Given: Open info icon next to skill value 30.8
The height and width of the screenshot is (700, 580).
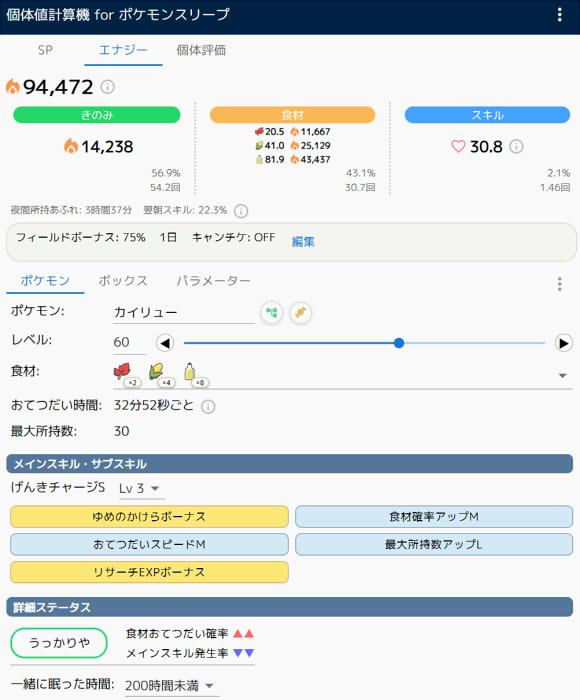Looking at the screenshot, I should (516, 146).
